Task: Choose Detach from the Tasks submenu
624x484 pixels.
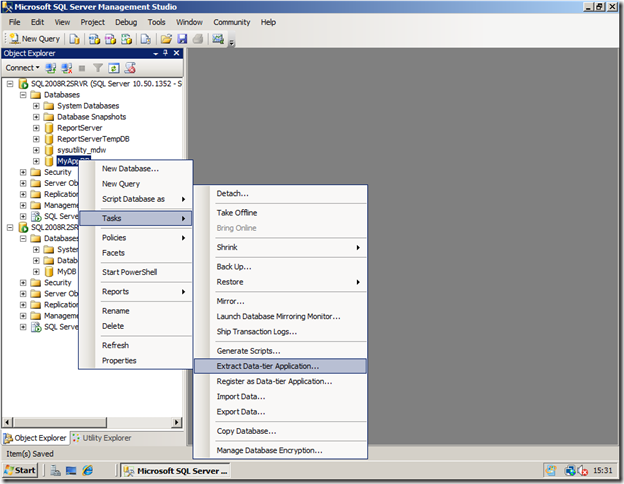Action: coord(280,193)
